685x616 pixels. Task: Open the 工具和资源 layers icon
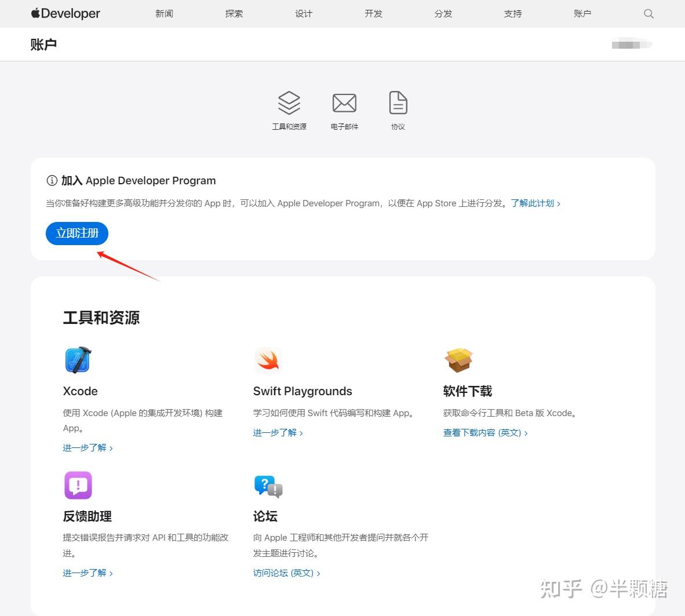coord(289,104)
